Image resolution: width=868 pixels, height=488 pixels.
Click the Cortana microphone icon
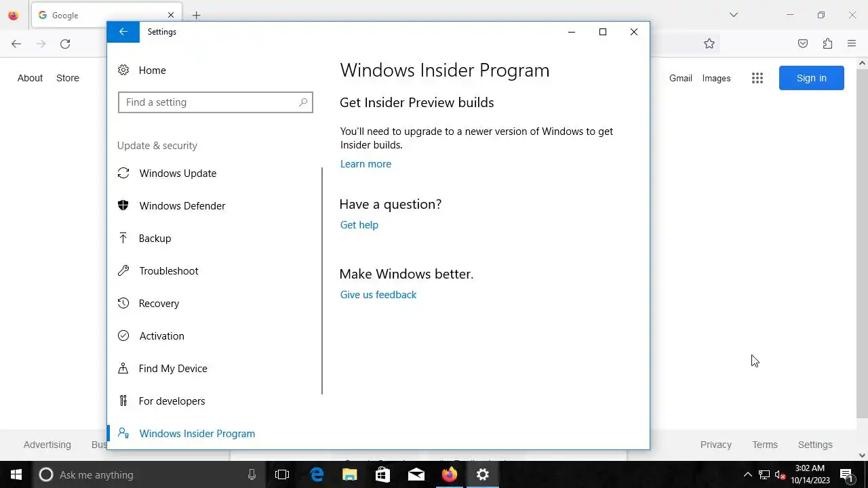point(252,474)
